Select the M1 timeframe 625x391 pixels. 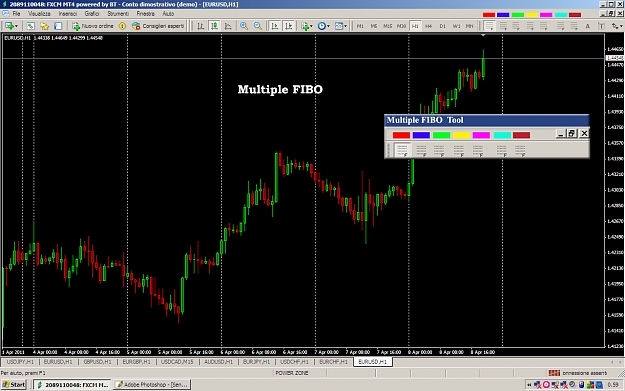pos(360,26)
